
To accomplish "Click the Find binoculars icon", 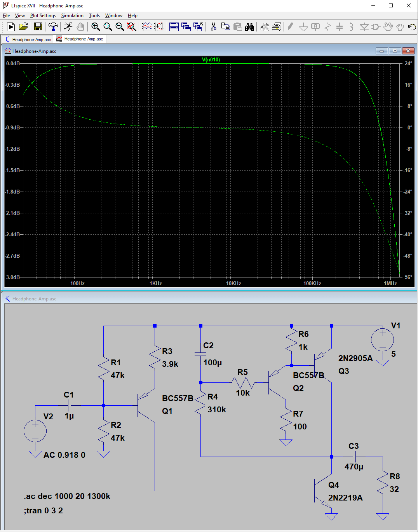I will pos(249,27).
